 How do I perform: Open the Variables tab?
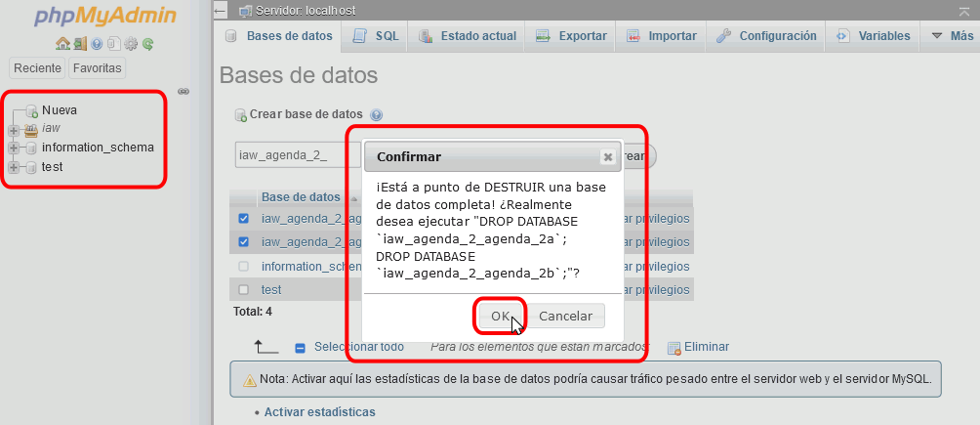coord(874,36)
